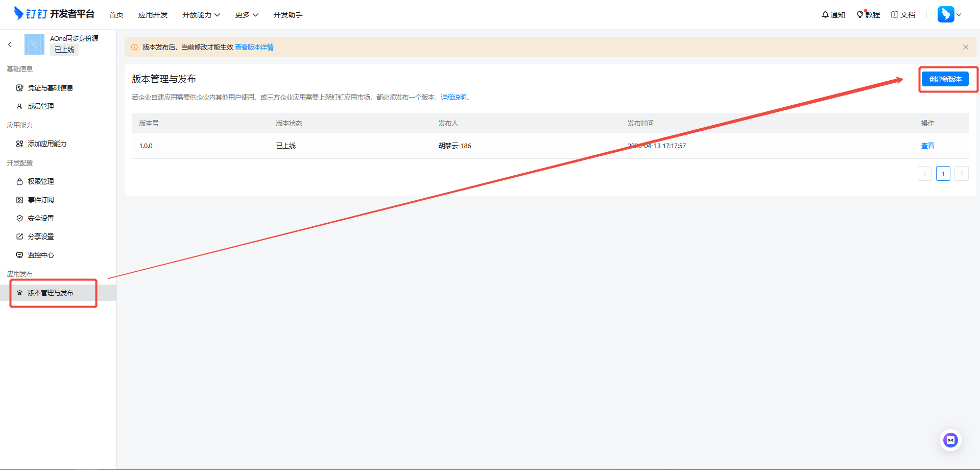Select page 1 in pagination
Screen dimensions: 980x470
click(x=943, y=174)
